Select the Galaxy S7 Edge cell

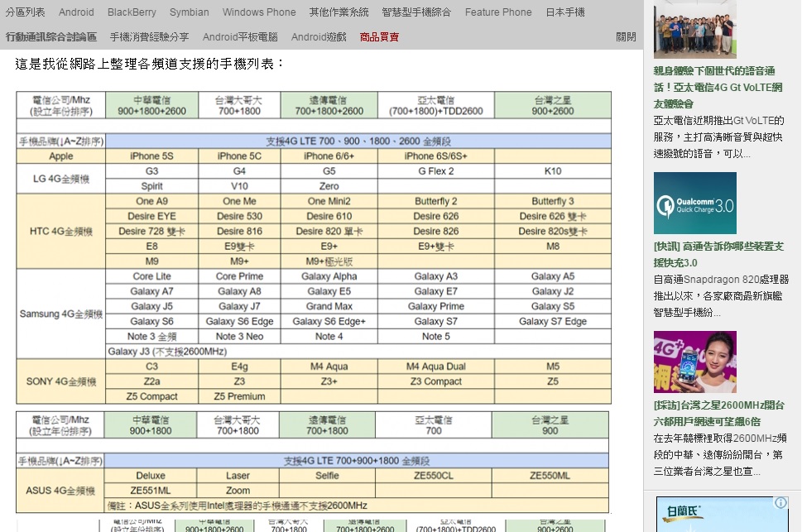click(553, 321)
